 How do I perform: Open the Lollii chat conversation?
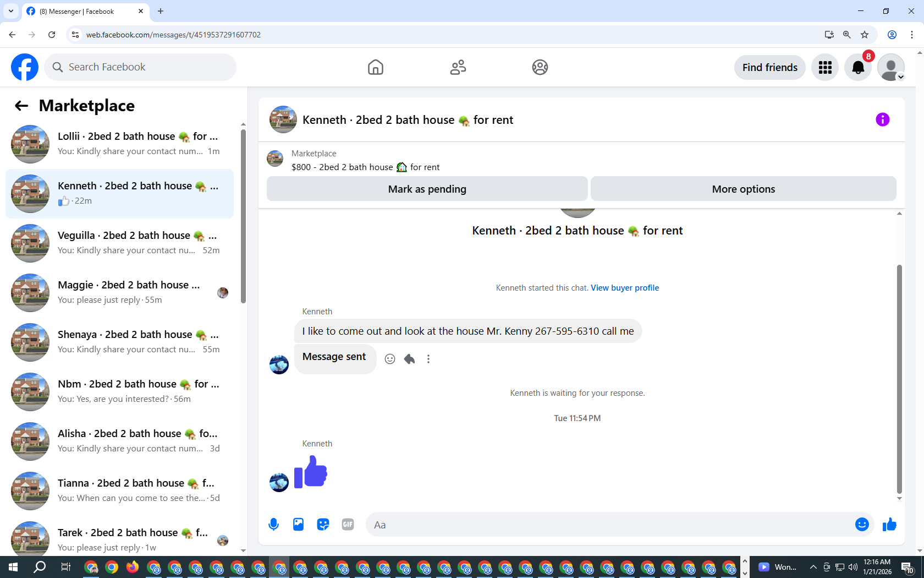tap(119, 144)
